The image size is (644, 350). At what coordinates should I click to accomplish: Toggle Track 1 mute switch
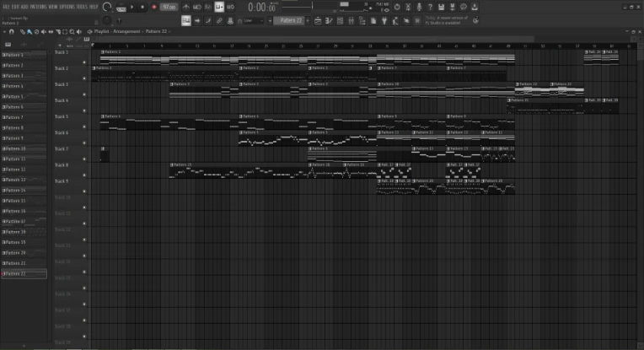[x=84, y=62]
